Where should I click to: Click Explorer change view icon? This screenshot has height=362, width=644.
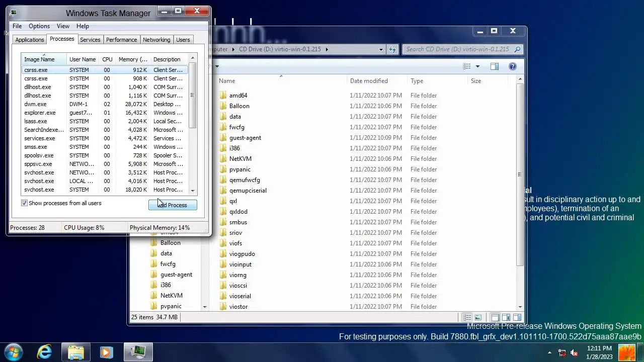point(467,66)
